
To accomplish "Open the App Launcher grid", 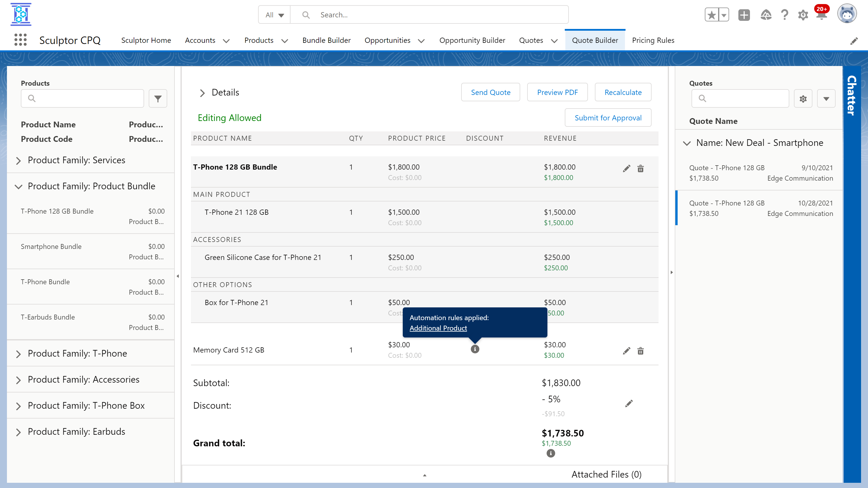I will 20,40.
